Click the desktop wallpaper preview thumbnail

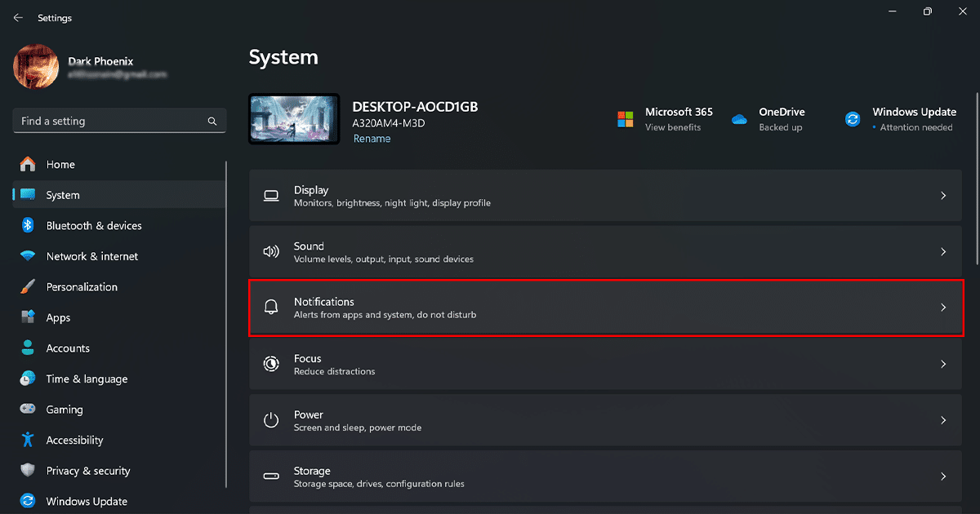coord(294,119)
